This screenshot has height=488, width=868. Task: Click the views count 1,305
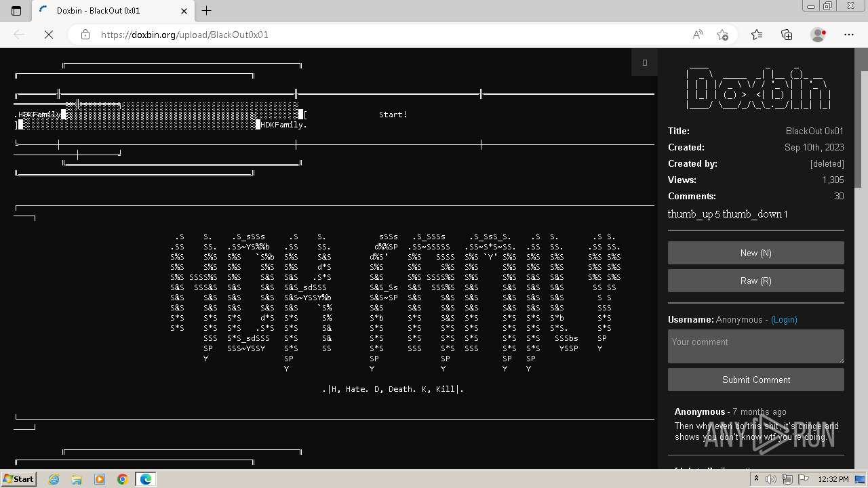coord(833,180)
